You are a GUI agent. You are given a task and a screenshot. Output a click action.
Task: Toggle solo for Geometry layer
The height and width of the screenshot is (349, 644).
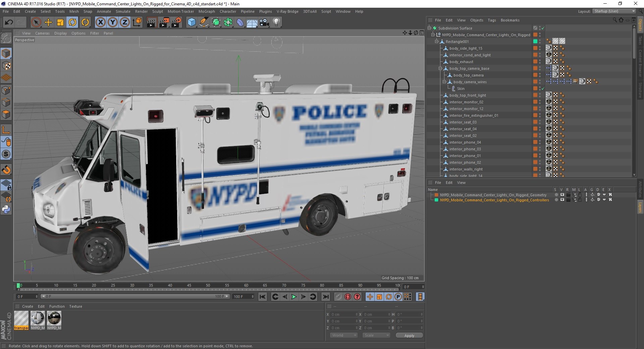[x=556, y=195]
